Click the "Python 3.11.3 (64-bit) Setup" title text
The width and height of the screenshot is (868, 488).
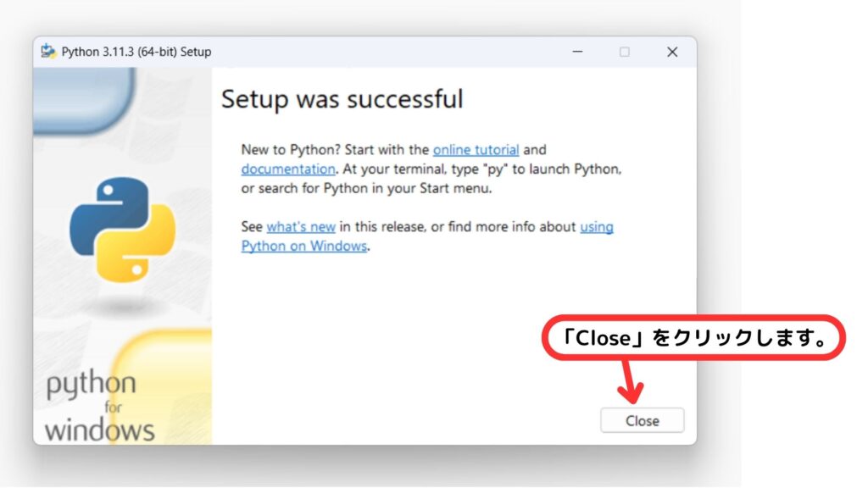(x=136, y=52)
